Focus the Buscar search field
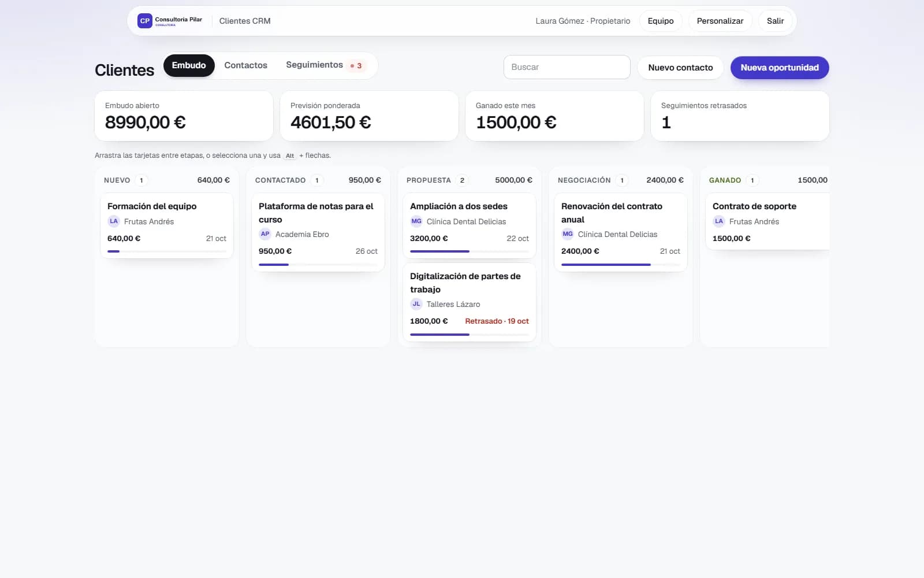The image size is (924, 578). tap(567, 67)
